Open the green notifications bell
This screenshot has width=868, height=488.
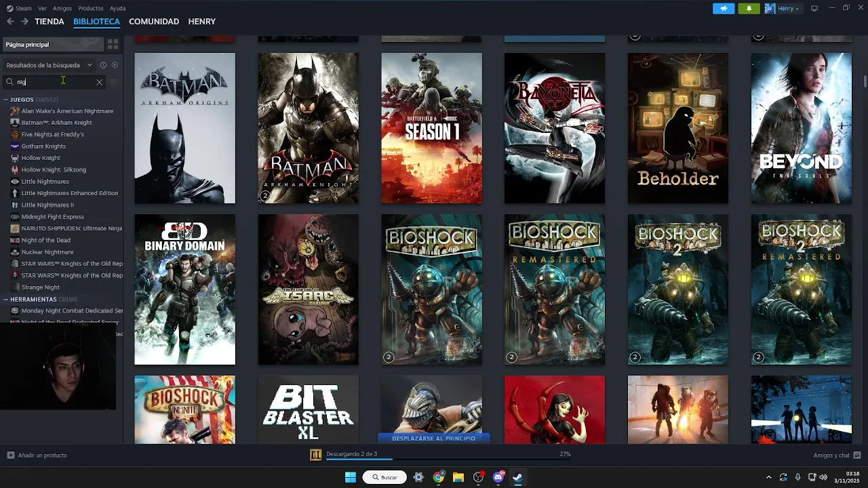(749, 8)
